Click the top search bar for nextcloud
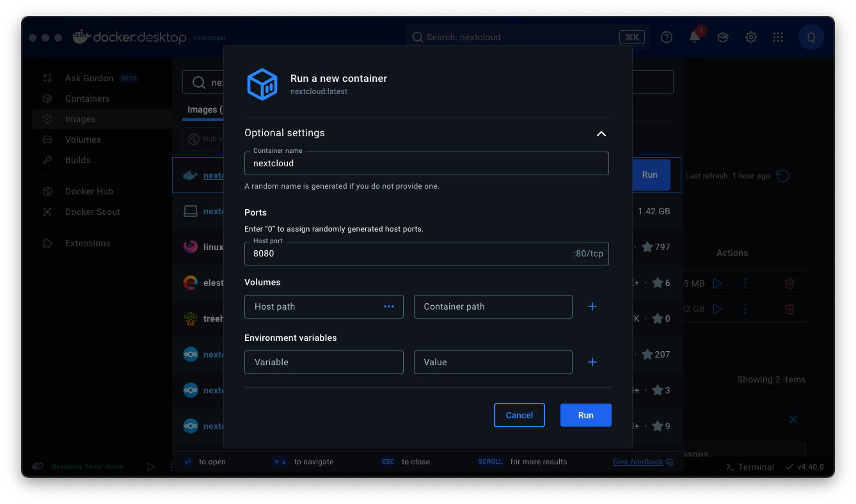 point(528,37)
